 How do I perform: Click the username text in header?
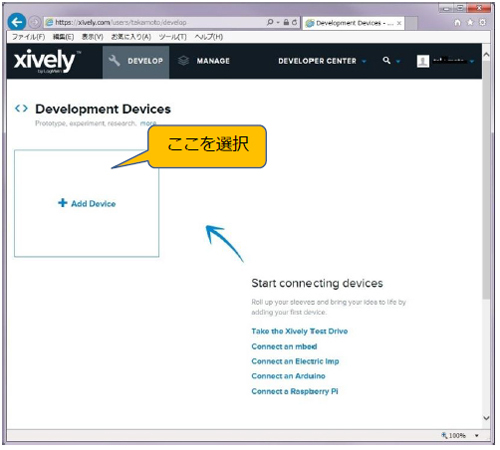(x=449, y=61)
